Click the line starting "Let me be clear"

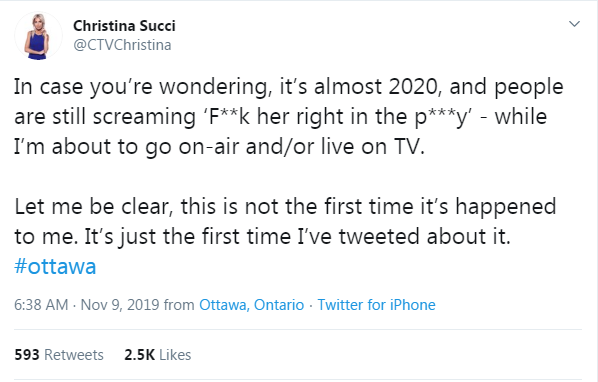(285, 207)
